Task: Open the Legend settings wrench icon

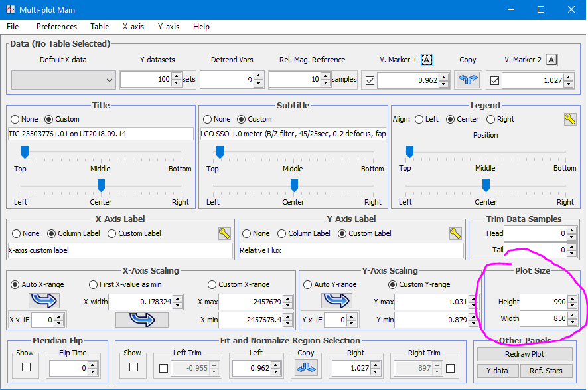Action: [570, 119]
